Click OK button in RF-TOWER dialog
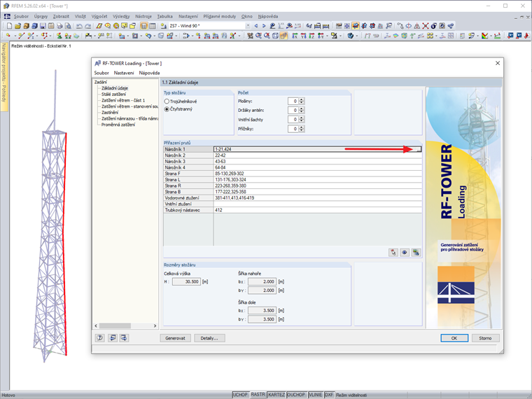 (x=454, y=338)
